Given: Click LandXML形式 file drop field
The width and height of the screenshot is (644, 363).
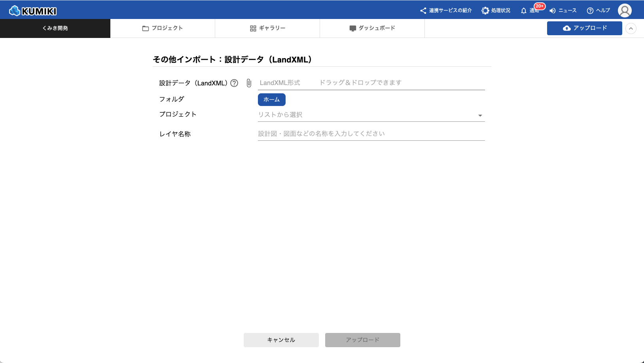Looking at the screenshot, I should pyautogui.click(x=371, y=83).
